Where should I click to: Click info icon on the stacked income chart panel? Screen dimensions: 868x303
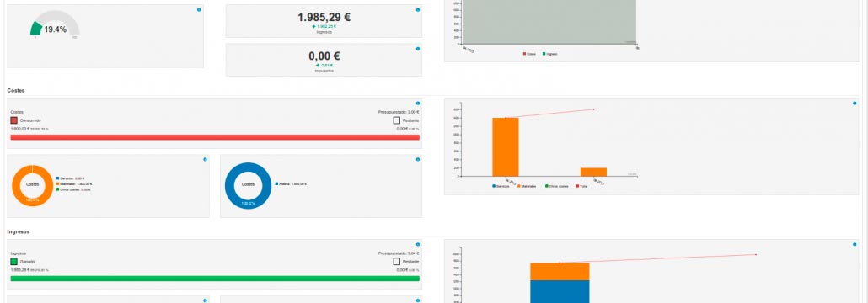pos(855,244)
